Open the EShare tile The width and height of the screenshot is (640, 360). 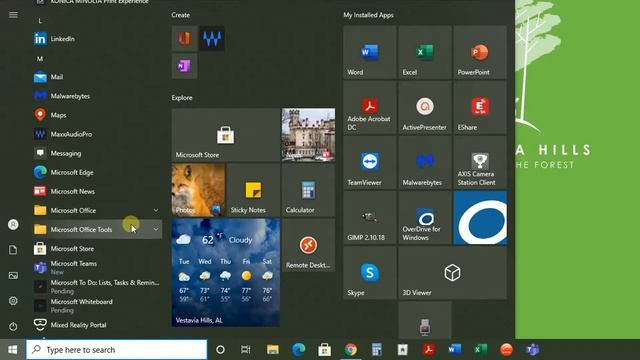click(x=480, y=107)
